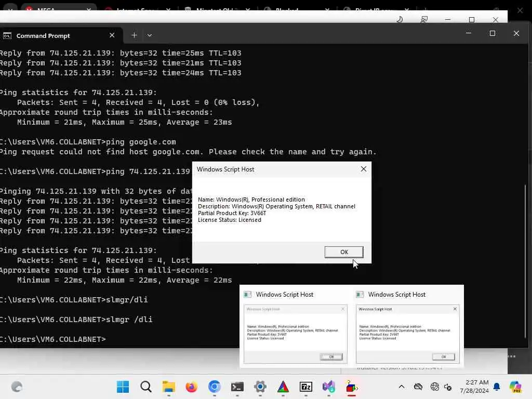Click the 'Partial Product Key: 3V66T' line
Screen dimensions: 532x399
[x=232, y=213]
